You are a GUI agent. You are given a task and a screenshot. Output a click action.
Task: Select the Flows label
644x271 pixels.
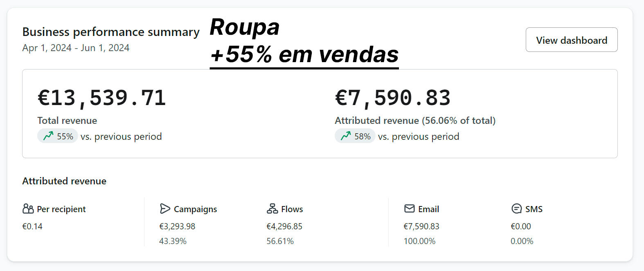pyautogui.click(x=292, y=209)
